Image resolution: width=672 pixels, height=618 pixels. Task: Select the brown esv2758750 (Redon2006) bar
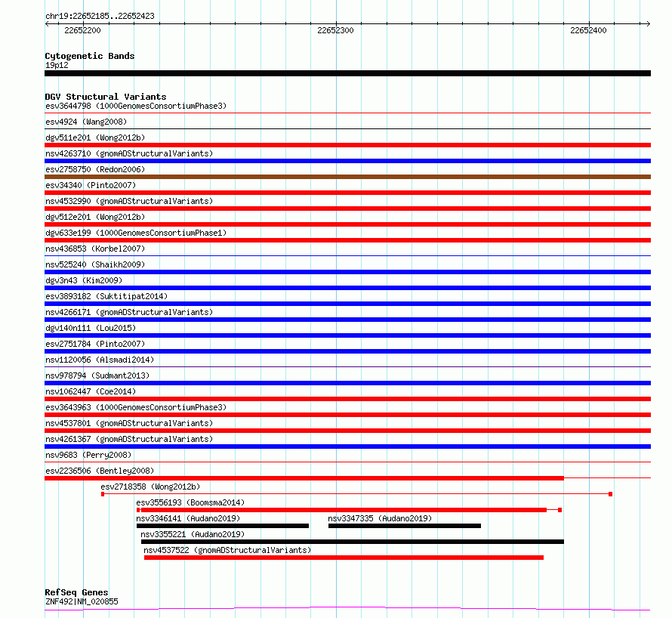click(x=347, y=177)
